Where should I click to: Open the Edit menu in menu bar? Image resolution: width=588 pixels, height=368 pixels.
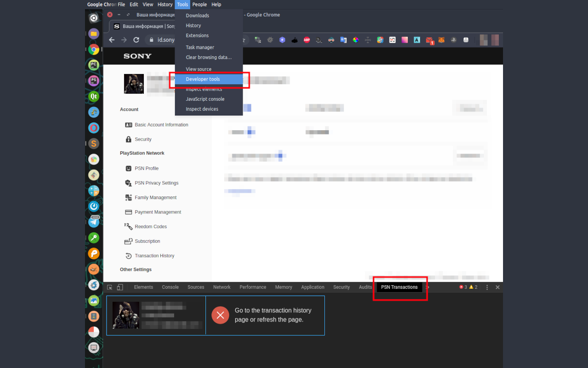tap(134, 5)
